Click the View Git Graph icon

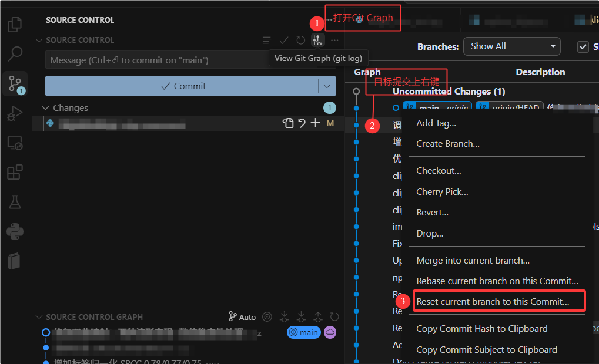(318, 40)
